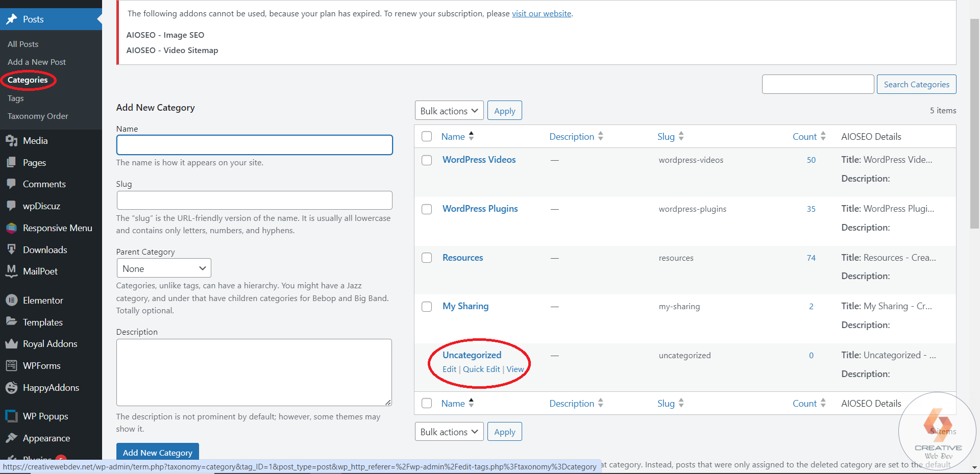Open Taxonomy Order submenu item
This screenshot has width=980, height=474.
38,116
